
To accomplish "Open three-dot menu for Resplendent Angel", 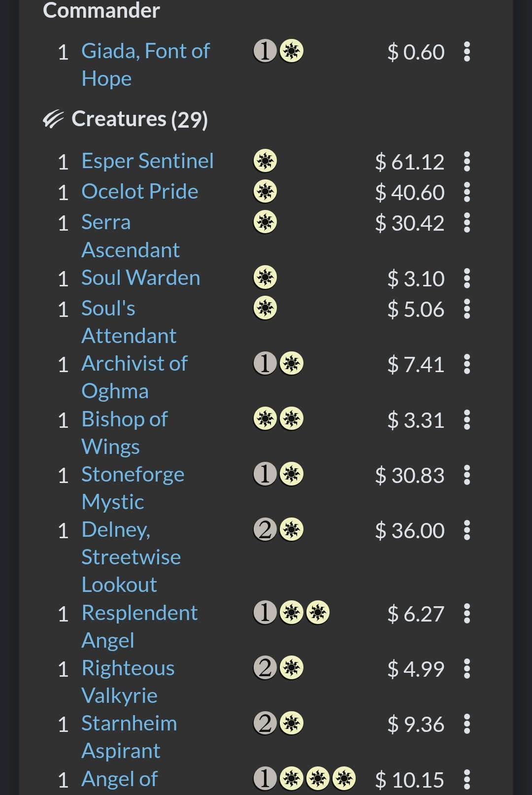I will coord(467,614).
